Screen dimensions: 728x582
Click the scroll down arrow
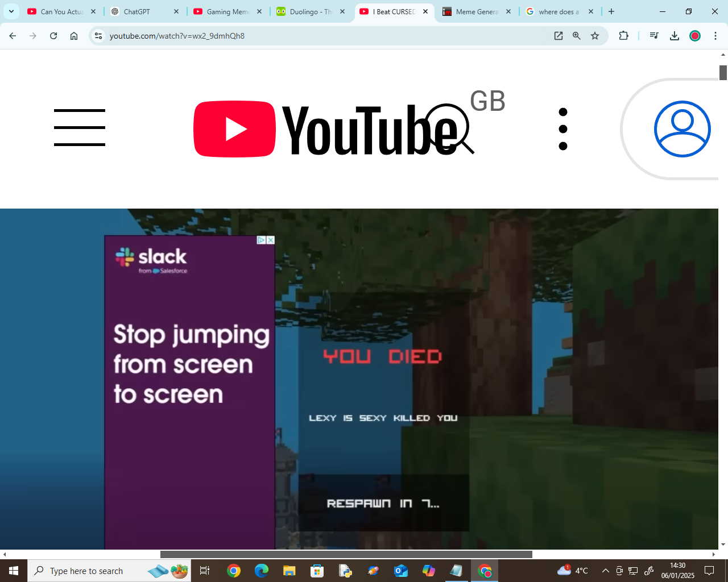(723, 544)
